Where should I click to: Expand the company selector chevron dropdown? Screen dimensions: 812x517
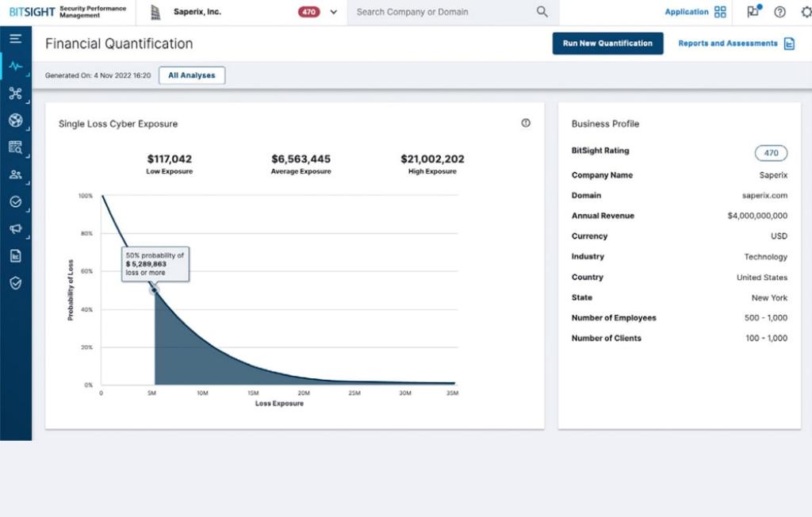pos(333,12)
